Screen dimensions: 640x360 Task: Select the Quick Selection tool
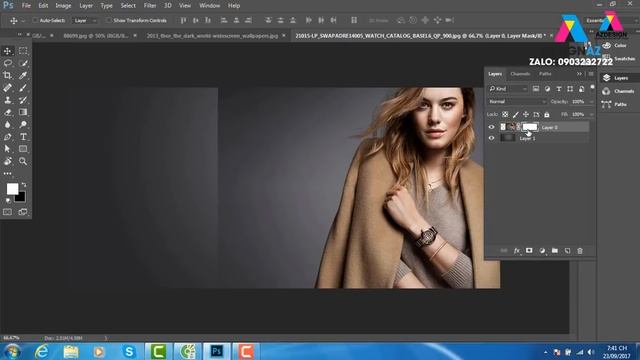(23, 63)
